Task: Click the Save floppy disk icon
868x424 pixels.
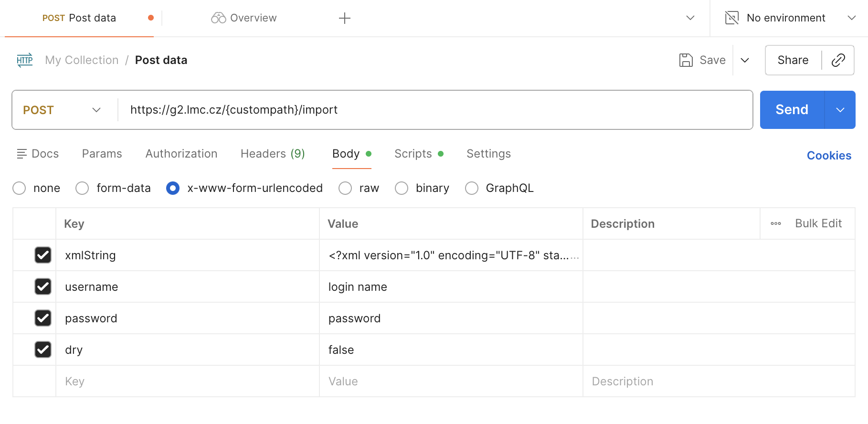Action: coord(686,60)
